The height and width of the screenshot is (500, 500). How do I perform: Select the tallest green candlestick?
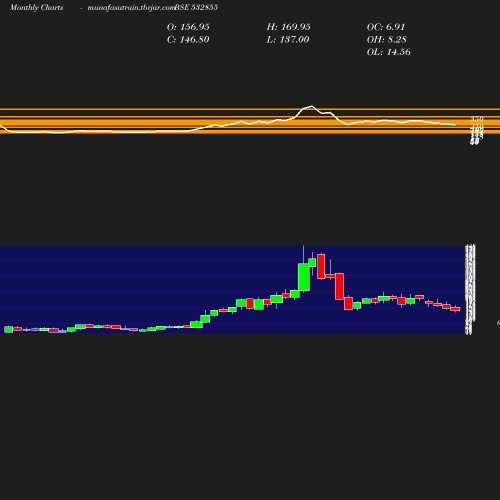point(304,277)
